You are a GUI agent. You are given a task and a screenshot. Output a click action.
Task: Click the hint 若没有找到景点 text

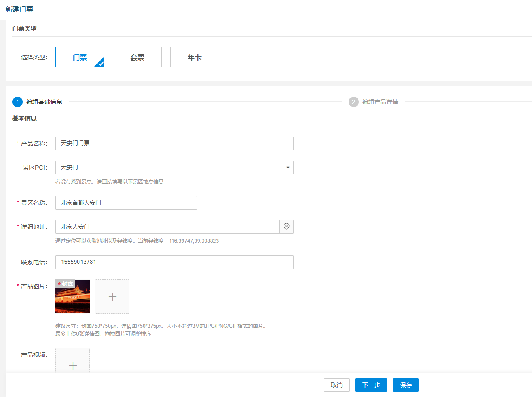click(110, 182)
